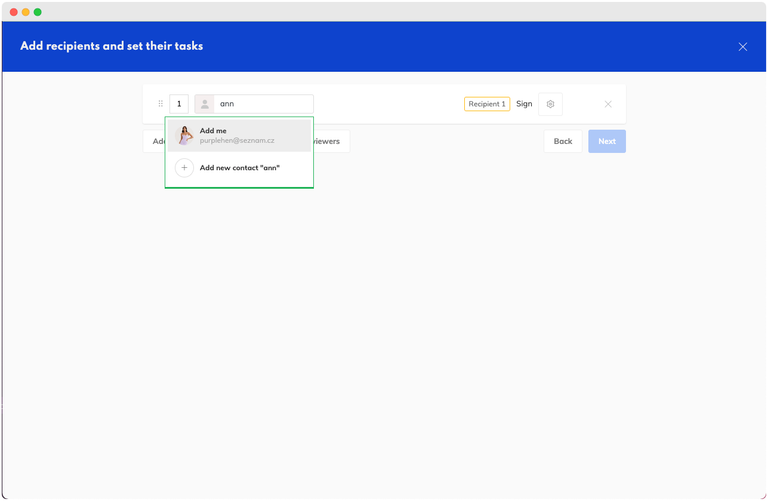Click the signing order number box

click(x=179, y=104)
